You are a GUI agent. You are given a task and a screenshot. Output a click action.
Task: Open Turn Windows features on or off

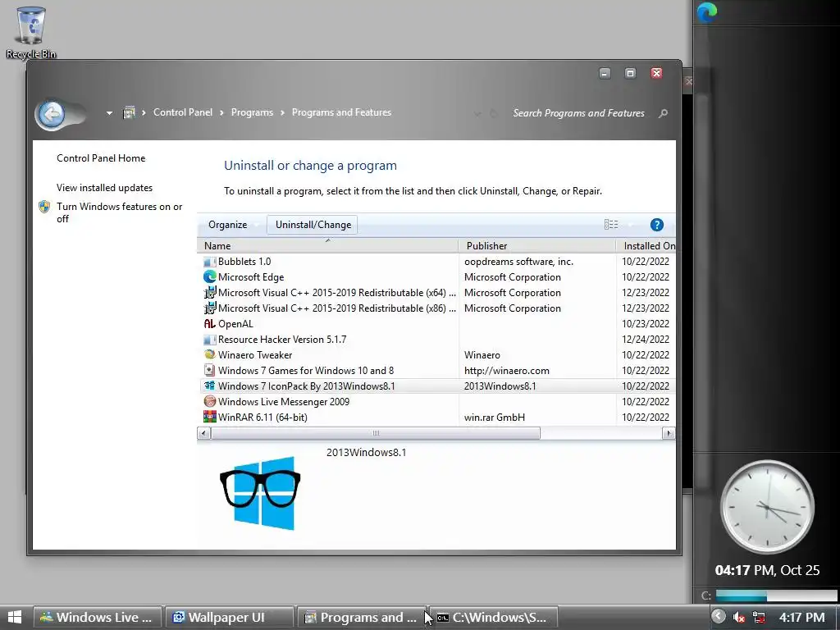pos(120,212)
